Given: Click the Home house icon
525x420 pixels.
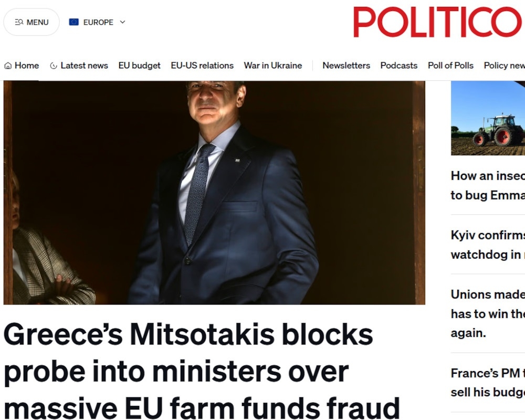Looking at the screenshot, I should [x=8, y=66].
